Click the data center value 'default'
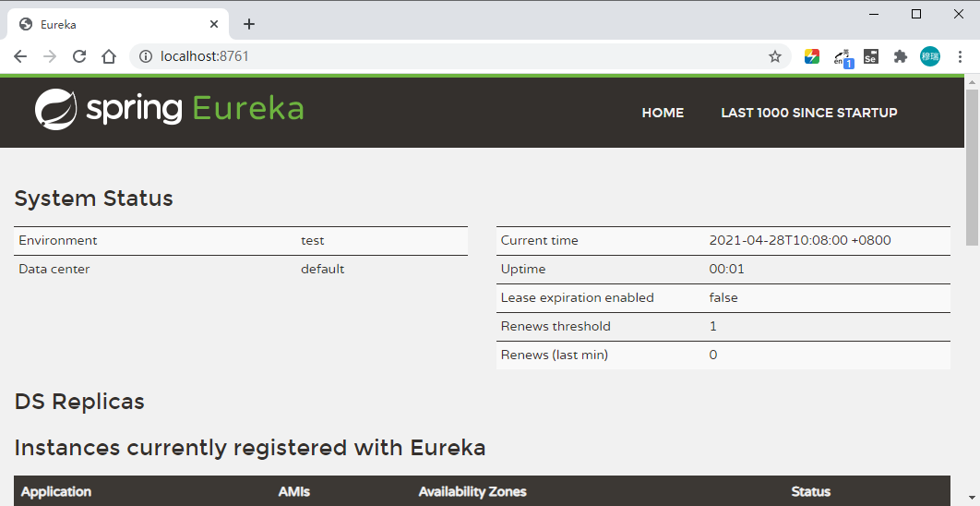This screenshot has width=980, height=506. coord(322,269)
